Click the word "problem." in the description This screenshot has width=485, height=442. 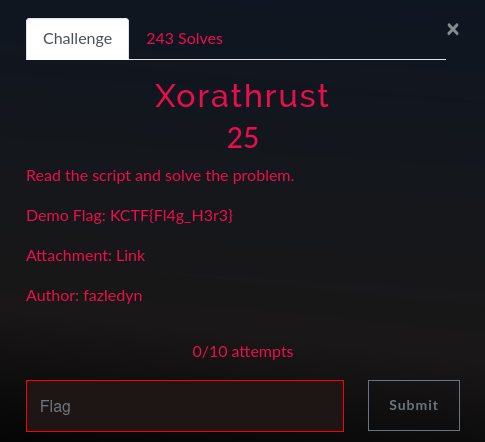(x=263, y=176)
